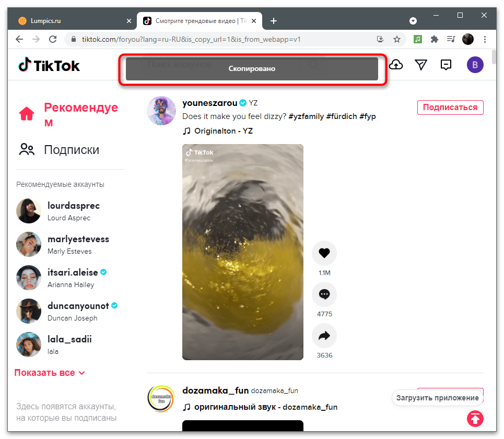The image size is (504, 439).
Task: Click the dozamaka_fun profile picture
Action: tap(161, 398)
